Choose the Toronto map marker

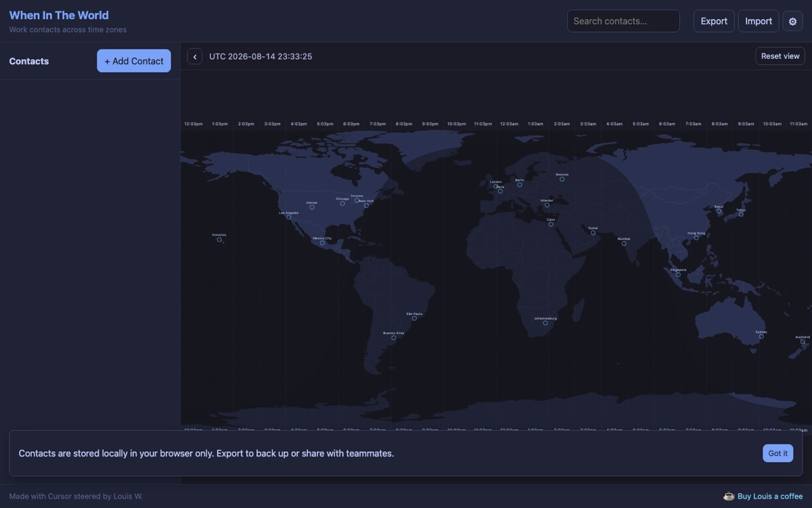pyautogui.click(x=357, y=200)
